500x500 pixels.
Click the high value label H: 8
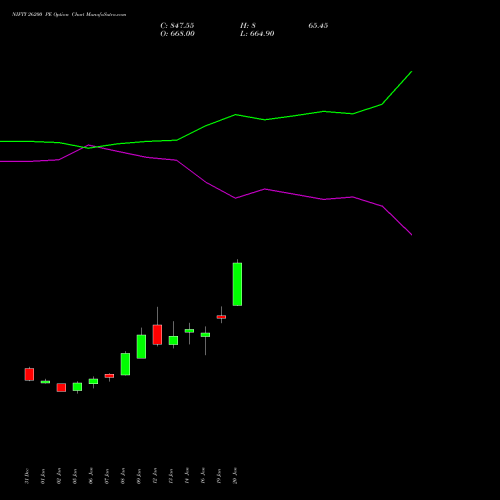pos(248,26)
